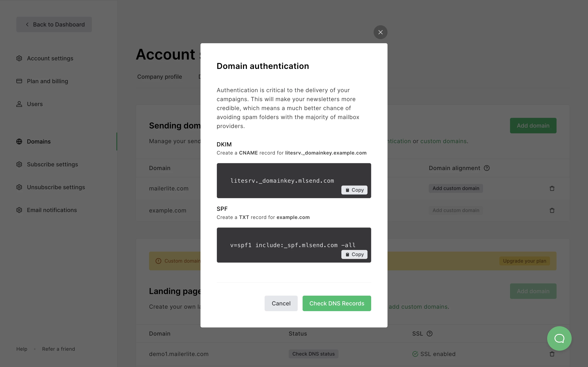Show the SSL help tooltip

(429, 334)
